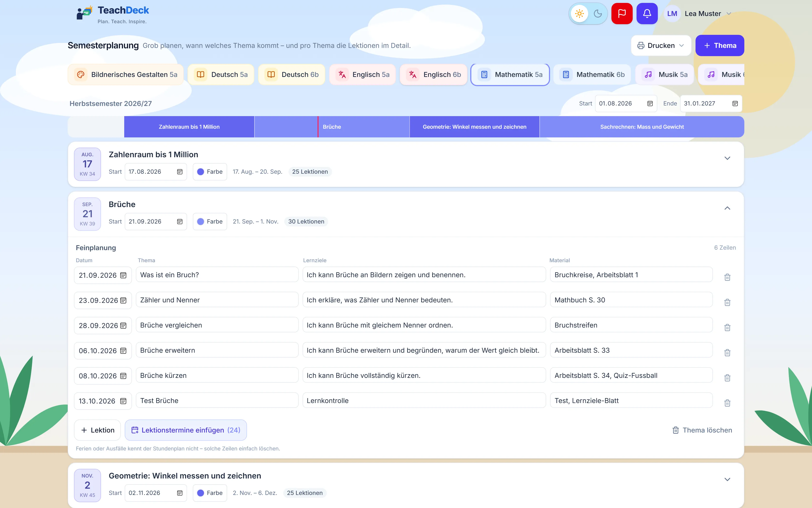Click Lektionstermine einfügen (24)
The image size is (812, 508).
[x=186, y=430]
